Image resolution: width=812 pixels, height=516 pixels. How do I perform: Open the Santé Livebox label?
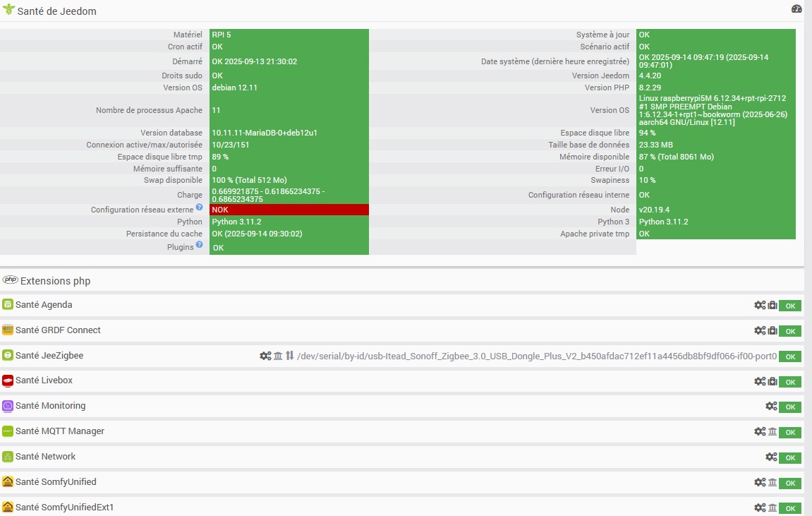tap(44, 380)
